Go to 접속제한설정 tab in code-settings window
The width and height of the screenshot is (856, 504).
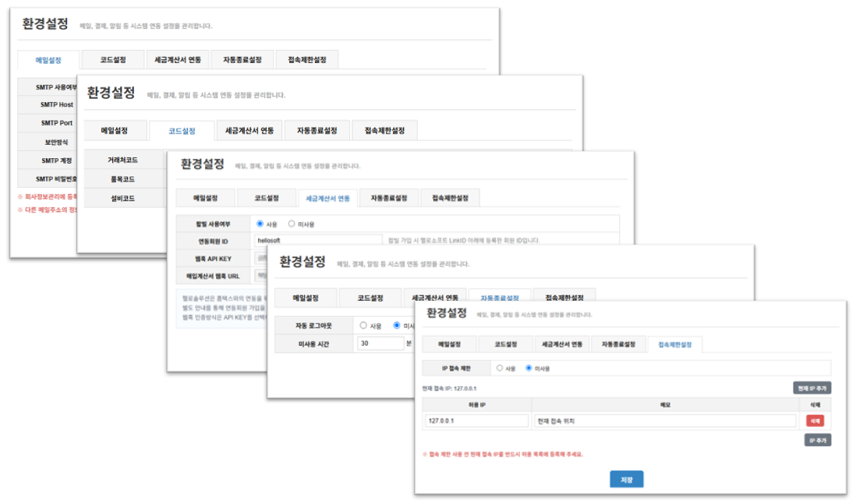pos(384,130)
